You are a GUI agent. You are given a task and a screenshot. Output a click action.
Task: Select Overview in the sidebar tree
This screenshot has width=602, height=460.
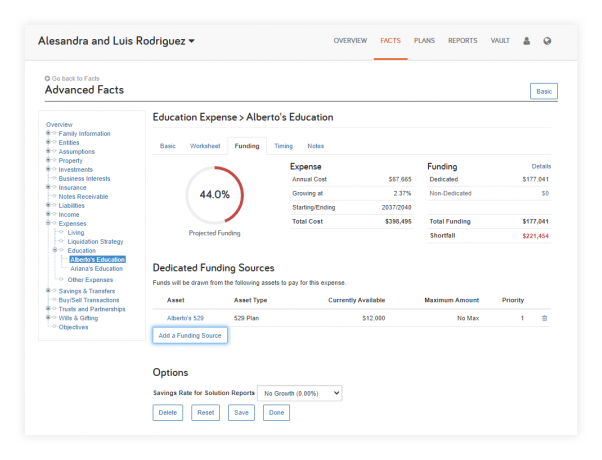click(59, 124)
